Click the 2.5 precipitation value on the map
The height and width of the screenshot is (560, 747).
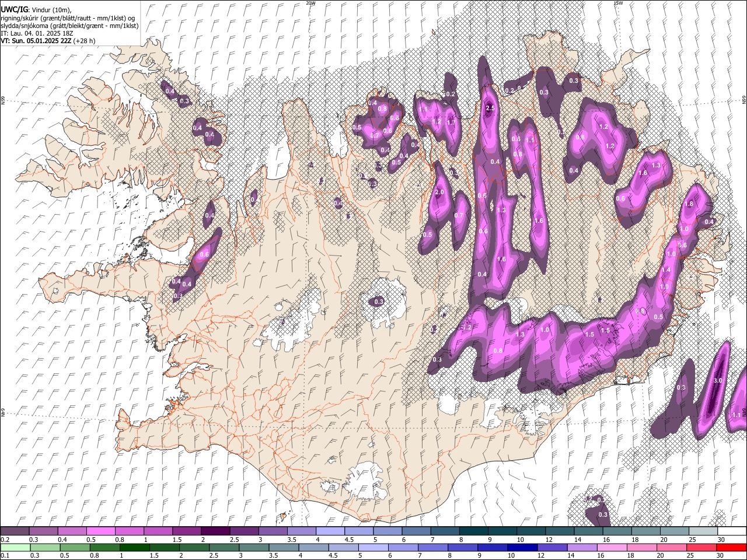[x=490, y=108]
